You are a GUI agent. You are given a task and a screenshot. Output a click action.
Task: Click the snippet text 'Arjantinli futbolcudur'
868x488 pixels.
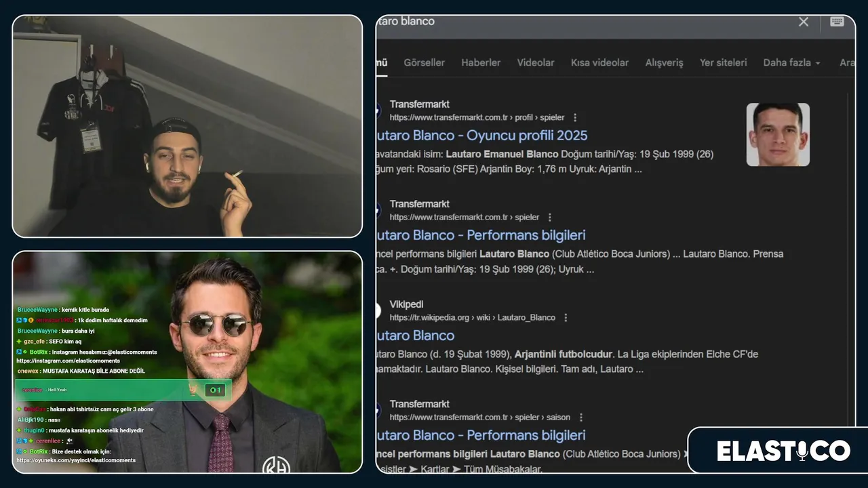tap(564, 354)
